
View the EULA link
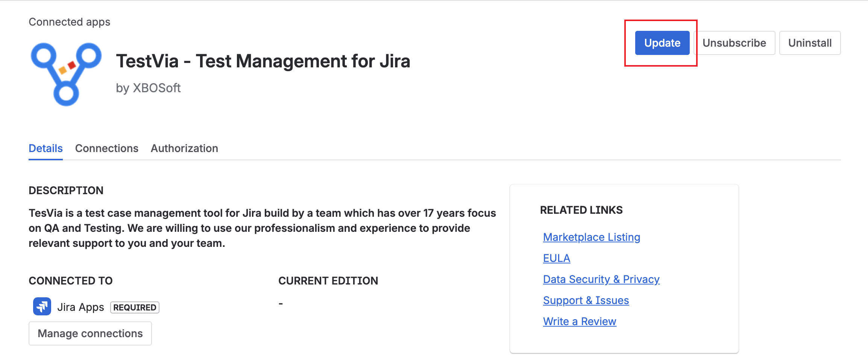coord(557,258)
